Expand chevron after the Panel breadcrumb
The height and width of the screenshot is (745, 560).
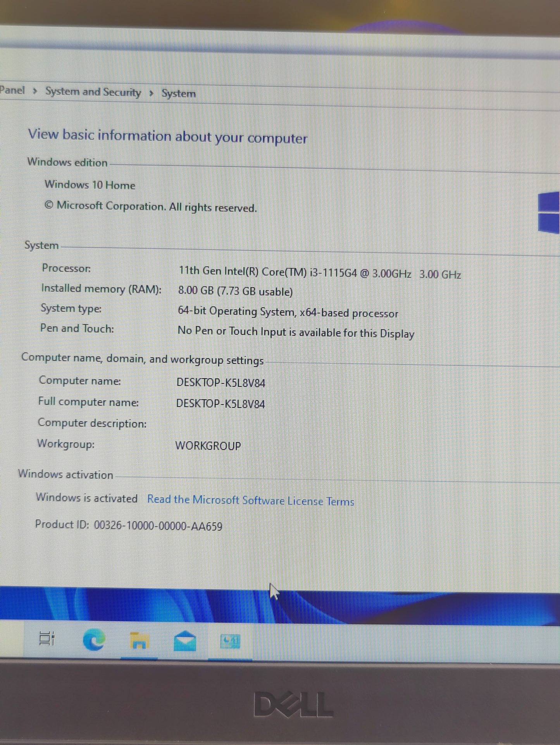35,91
